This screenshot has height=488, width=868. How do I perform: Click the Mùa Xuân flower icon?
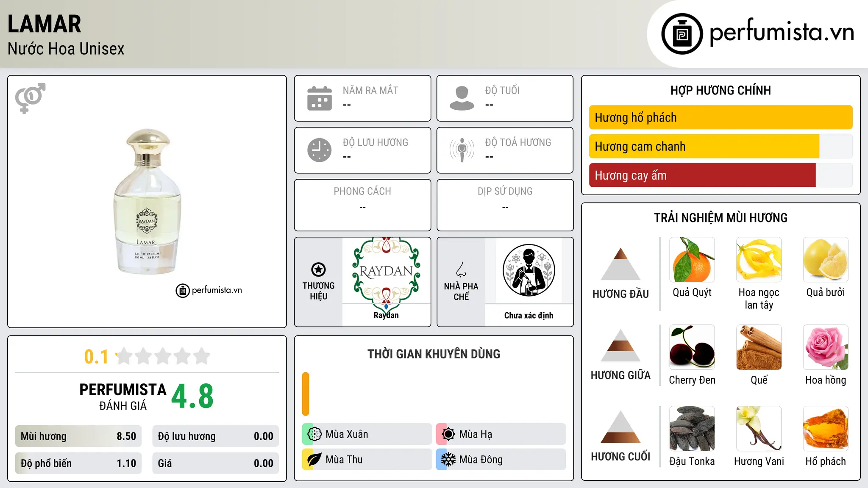[314, 434]
